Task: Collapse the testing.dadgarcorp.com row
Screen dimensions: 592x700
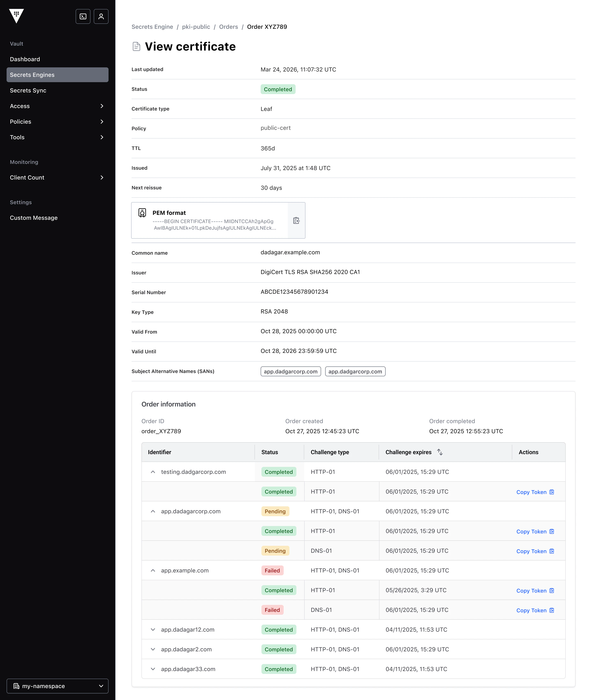Action: click(x=153, y=472)
